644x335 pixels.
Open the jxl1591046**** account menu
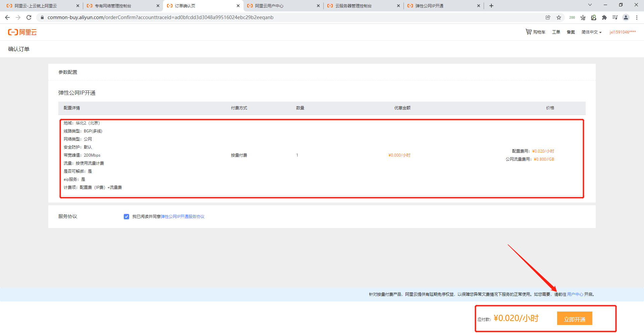pyautogui.click(x=623, y=32)
